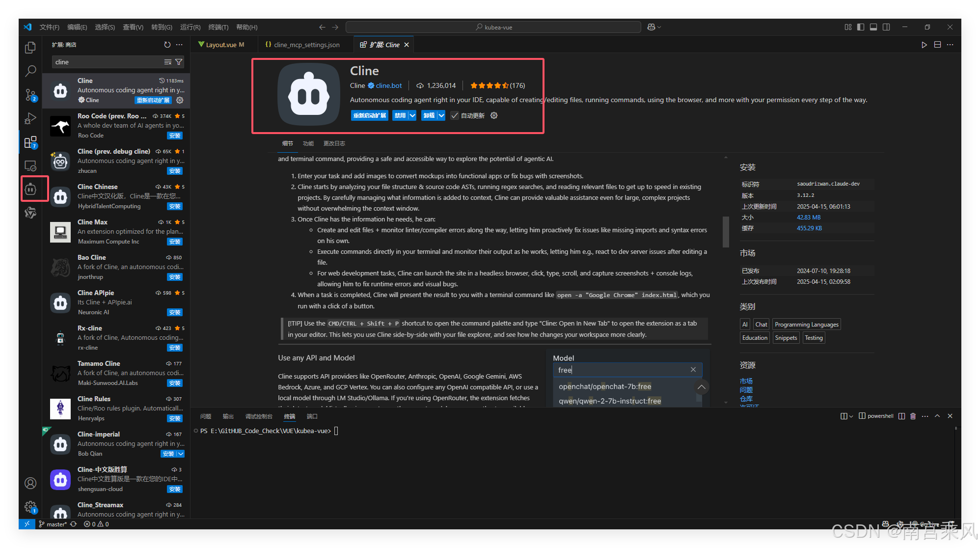Expand the dropdown arrow next to 禁用
Screen dimensions: 980x548
(x=412, y=115)
